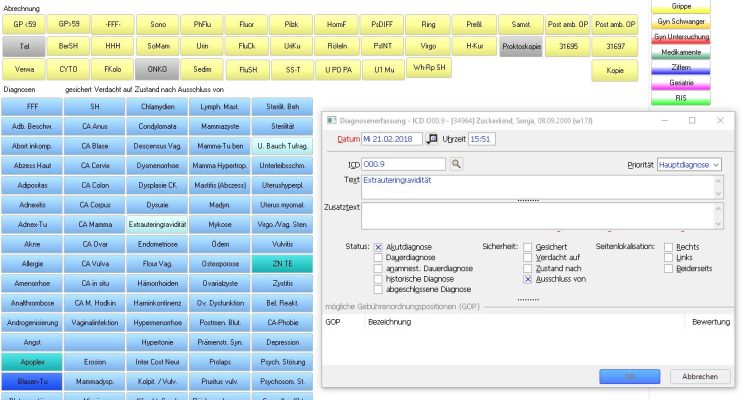Toggle abgeschlossene Diagnose checkbox

click(378, 289)
